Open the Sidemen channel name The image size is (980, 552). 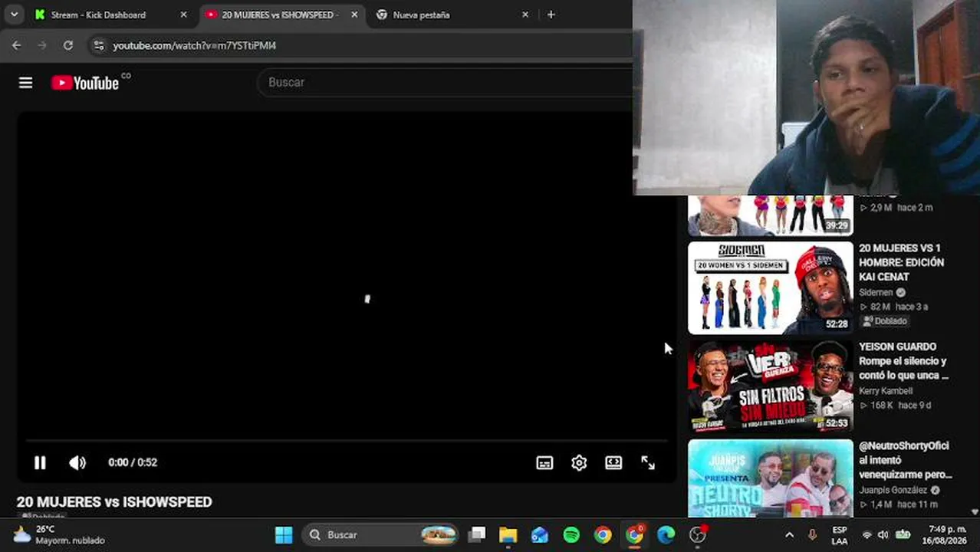876,292
